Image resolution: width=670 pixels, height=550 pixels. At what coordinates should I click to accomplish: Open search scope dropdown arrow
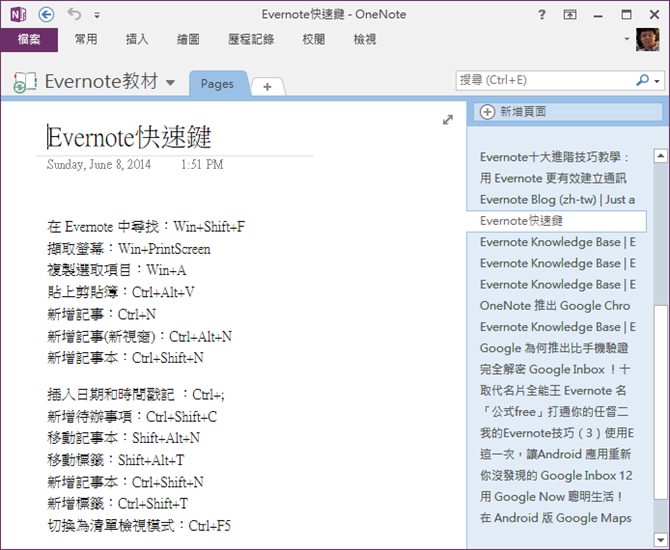tap(658, 81)
